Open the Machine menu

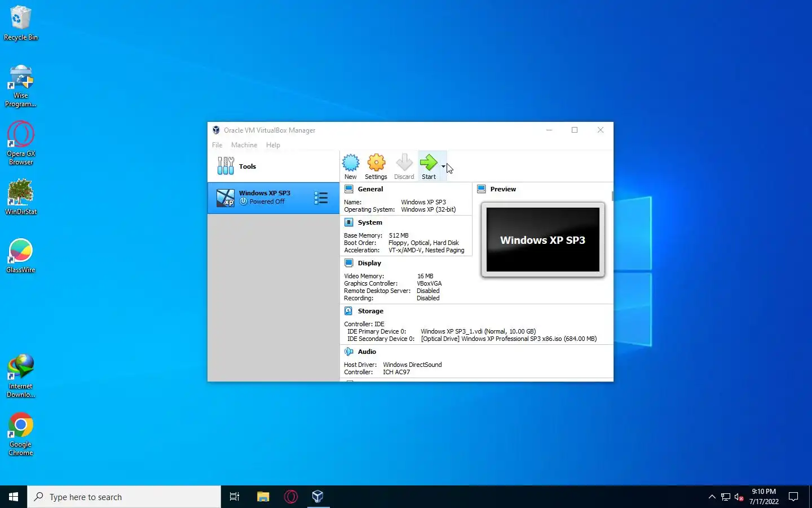coord(244,145)
